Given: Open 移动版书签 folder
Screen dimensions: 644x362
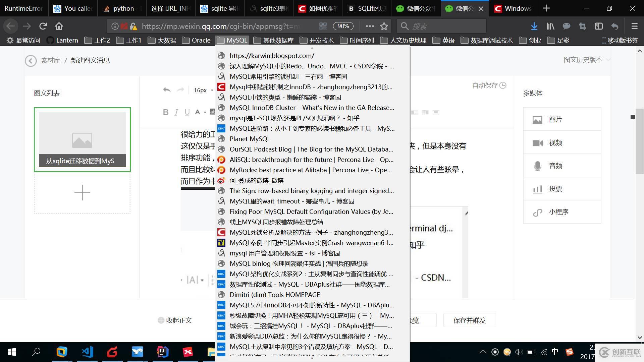Looking at the screenshot, I should click(620, 40).
